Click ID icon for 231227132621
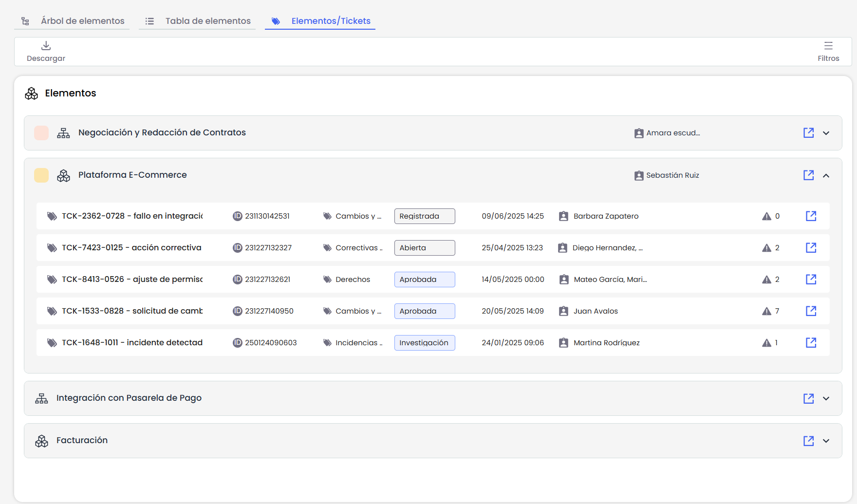 (x=237, y=280)
